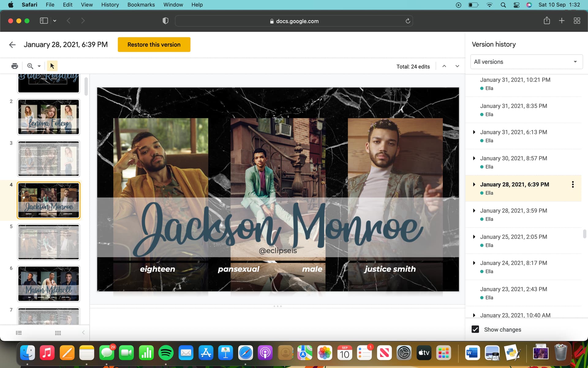Switch to grid view icon

58,333
